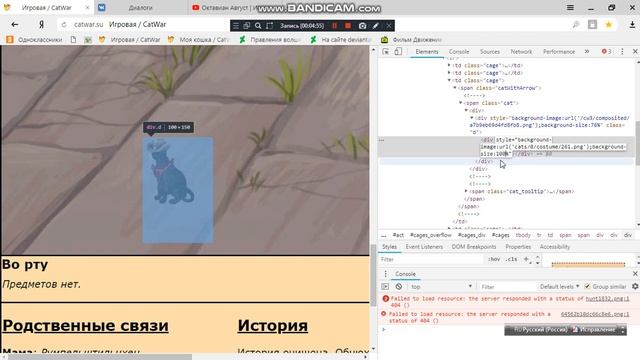Image resolution: width=640 pixels, height=360 pixels.
Task: Open the browser hamburger menu
Action: 570,7
